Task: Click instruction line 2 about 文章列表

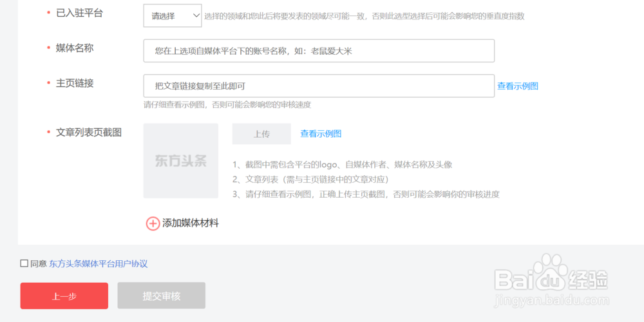Action: coord(310,180)
